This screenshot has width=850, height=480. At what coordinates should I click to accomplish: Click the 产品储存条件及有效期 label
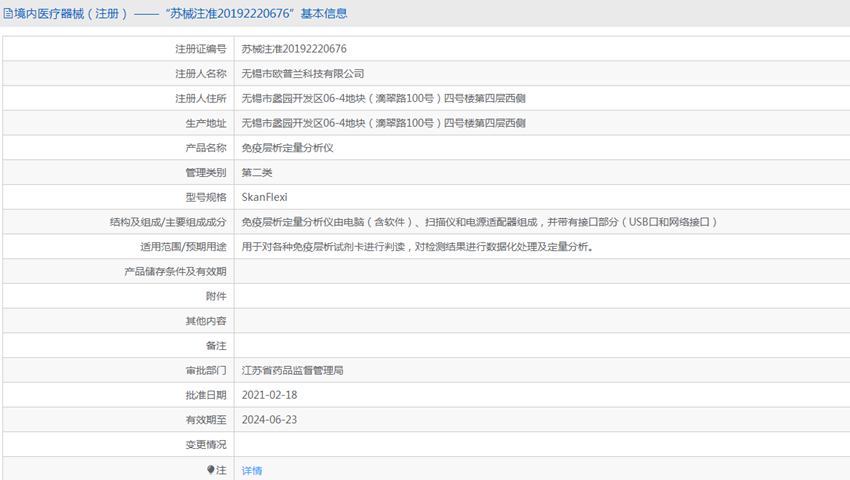tap(175, 271)
